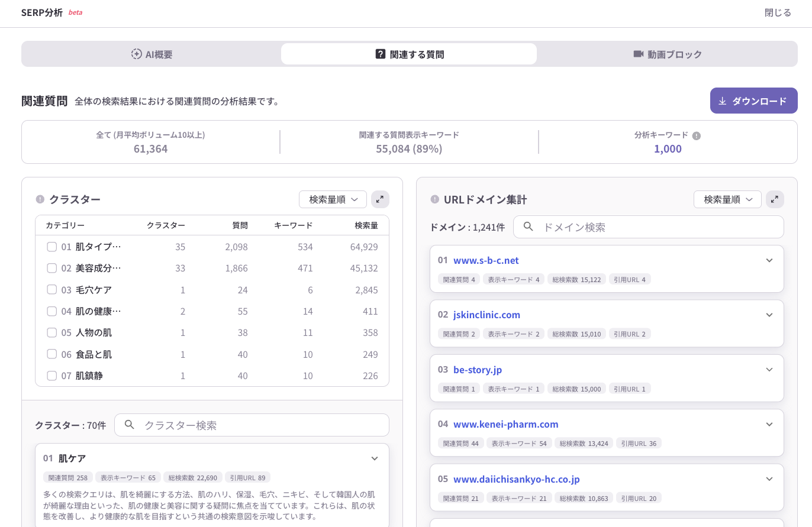
Task: Switch to the 動画ブロック tab
Action: (667, 54)
